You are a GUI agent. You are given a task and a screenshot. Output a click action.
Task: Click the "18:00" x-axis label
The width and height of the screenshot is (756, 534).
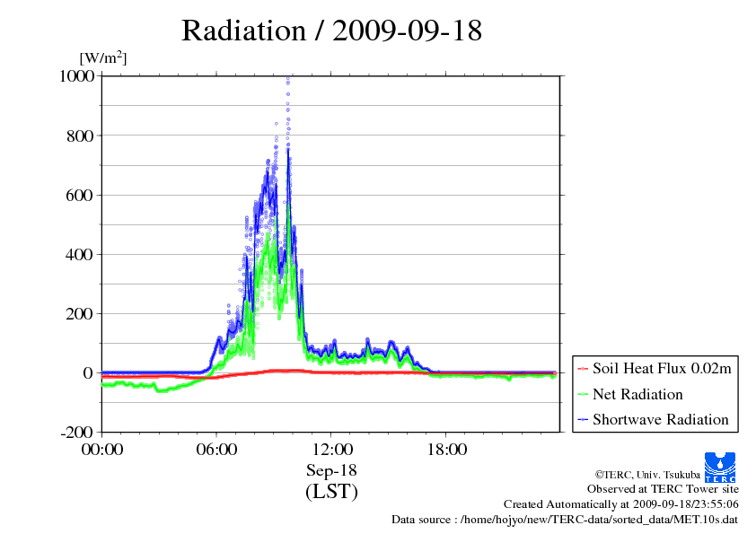pyautogui.click(x=446, y=450)
